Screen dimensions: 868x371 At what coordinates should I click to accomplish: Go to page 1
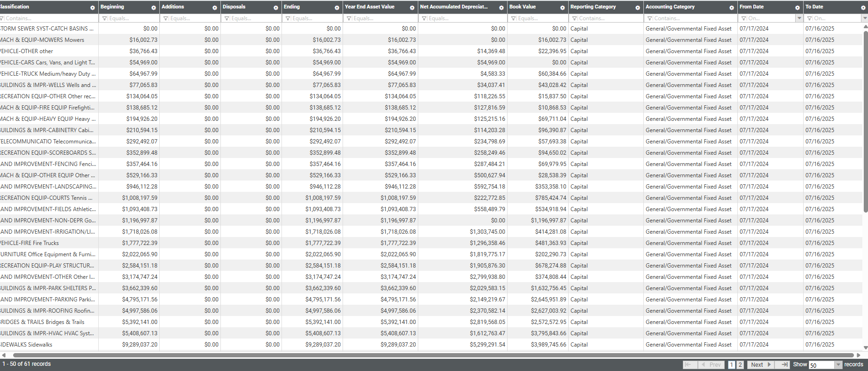coord(732,365)
